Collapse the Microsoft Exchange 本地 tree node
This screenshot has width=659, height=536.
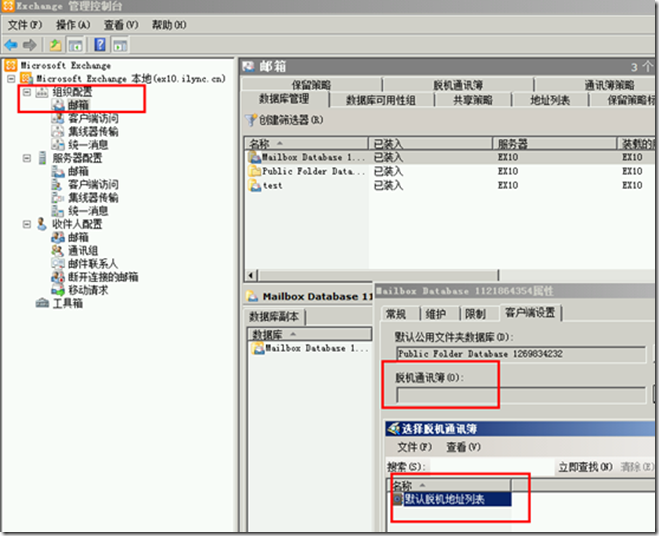click(11, 79)
